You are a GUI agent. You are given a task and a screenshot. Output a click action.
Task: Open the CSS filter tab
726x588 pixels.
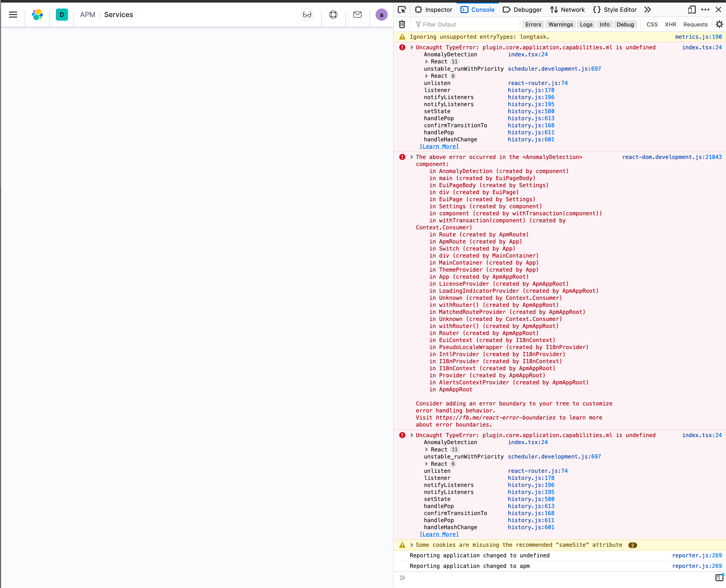tap(651, 24)
